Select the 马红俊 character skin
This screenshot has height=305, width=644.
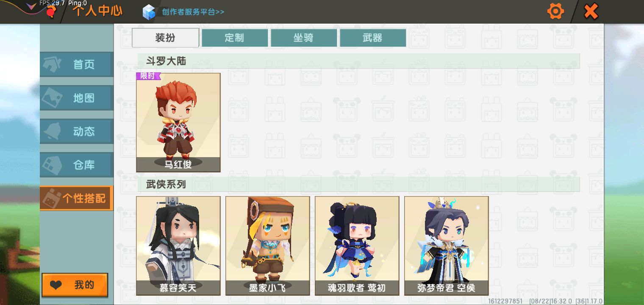click(x=178, y=122)
